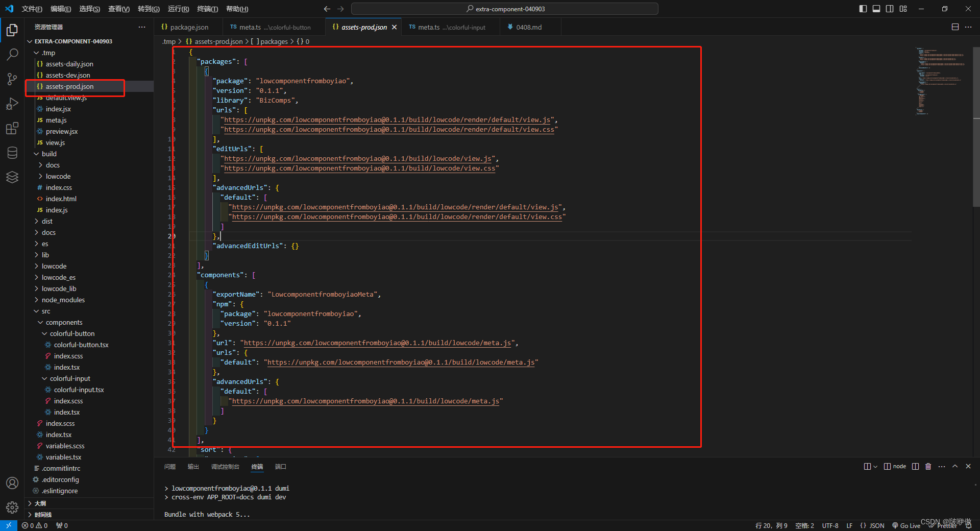This screenshot has width=980, height=531.
Task: Click the command center search box
Action: (x=505, y=9)
